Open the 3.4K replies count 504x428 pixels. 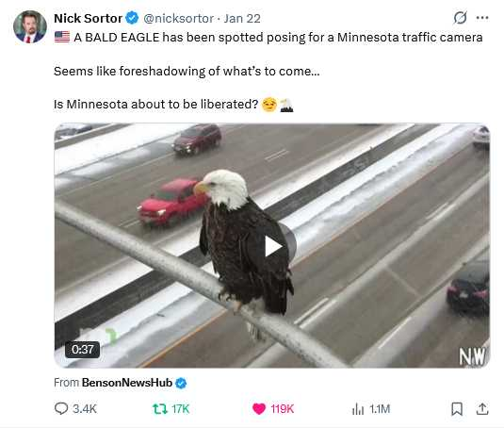click(x=85, y=409)
